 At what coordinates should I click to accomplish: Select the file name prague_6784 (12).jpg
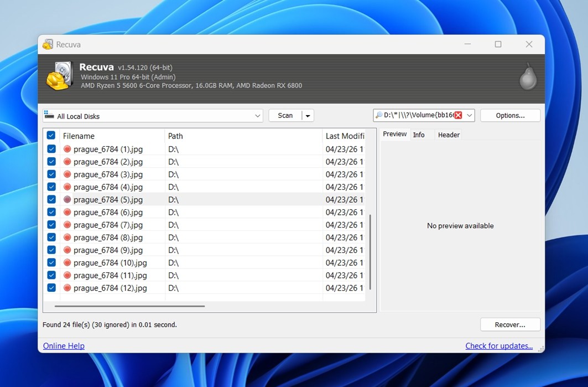coord(110,288)
